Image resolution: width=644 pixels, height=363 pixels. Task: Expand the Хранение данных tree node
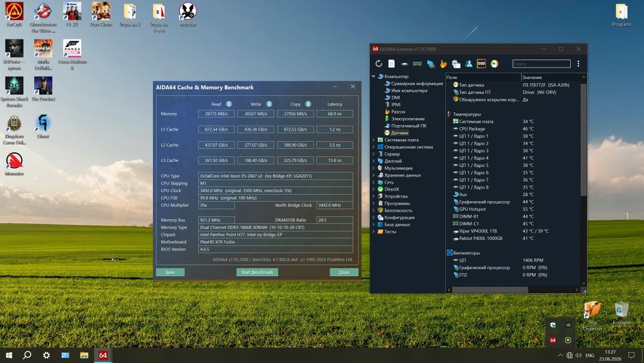pyautogui.click(x=374, y=175)
